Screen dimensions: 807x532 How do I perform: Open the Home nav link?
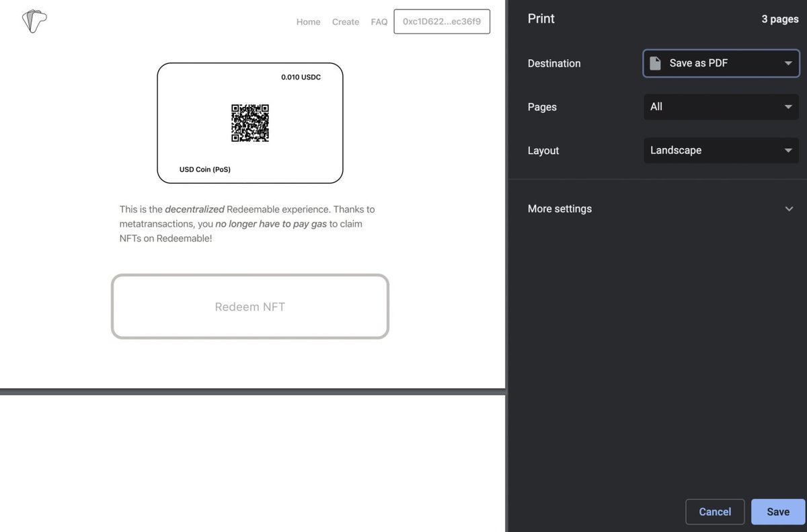click(x=309, y=22)
